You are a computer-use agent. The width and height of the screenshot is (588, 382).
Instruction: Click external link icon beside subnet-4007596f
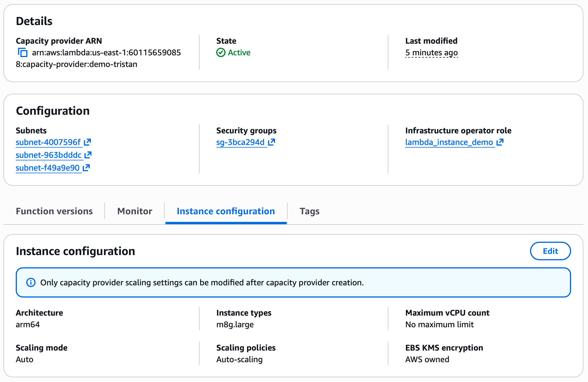(x=87, y=142)
